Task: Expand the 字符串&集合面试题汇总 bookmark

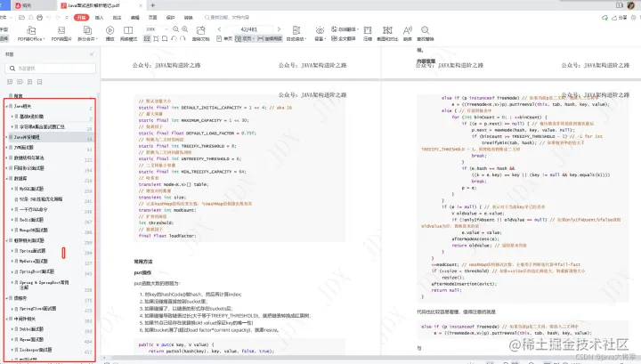Action: tap(12, 127)
